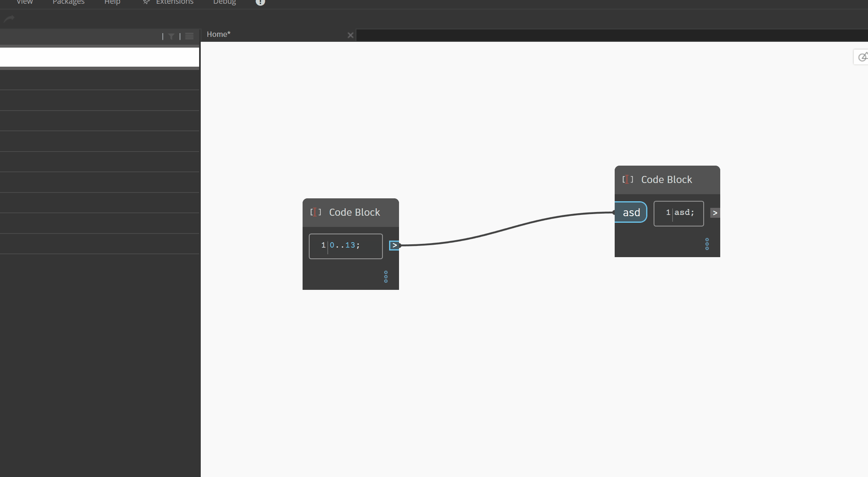Click the geometry preview toggle at canvas corner

862,57
